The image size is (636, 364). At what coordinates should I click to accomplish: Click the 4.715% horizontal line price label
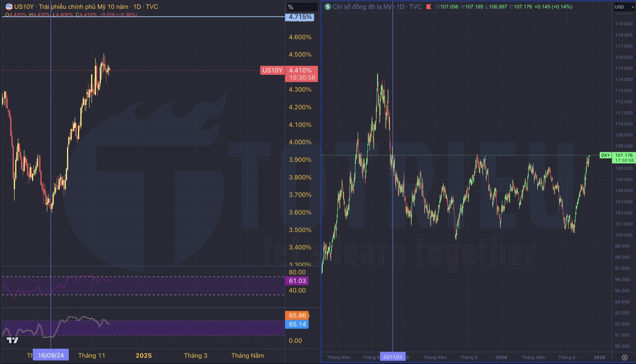coord(300,17)
